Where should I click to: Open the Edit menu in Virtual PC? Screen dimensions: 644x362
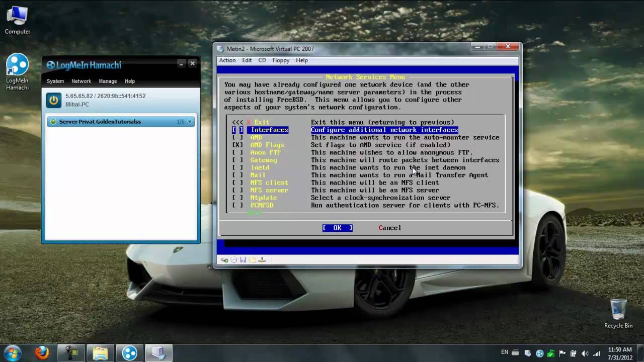[247, 60]
